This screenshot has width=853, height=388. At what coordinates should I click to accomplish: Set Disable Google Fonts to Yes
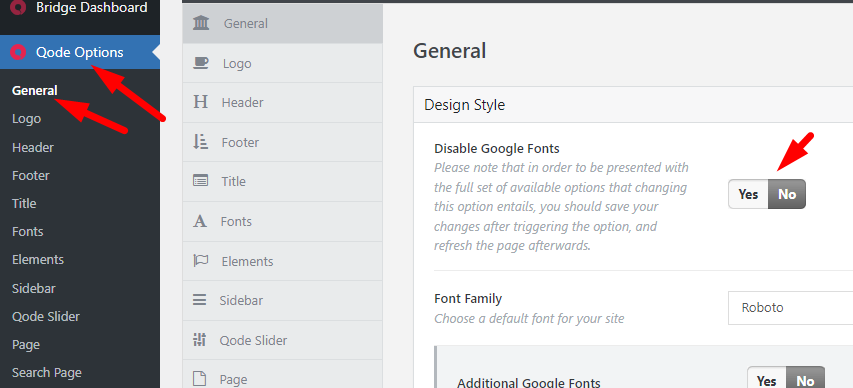748,194
